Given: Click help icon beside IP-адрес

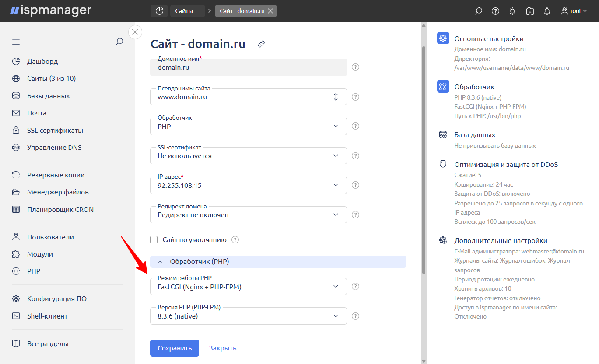Looking at the screenshot, I should [x=356, y=185].
